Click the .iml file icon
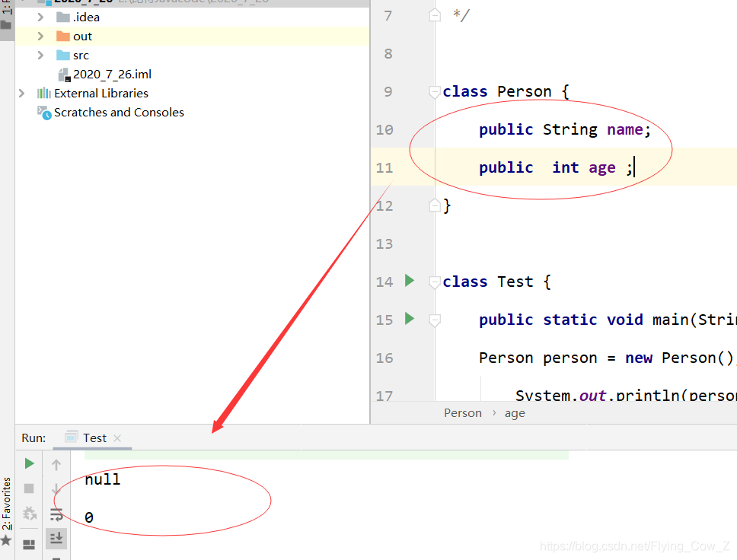The height and width of the screenshot is (560, 737). click(64, 75)
